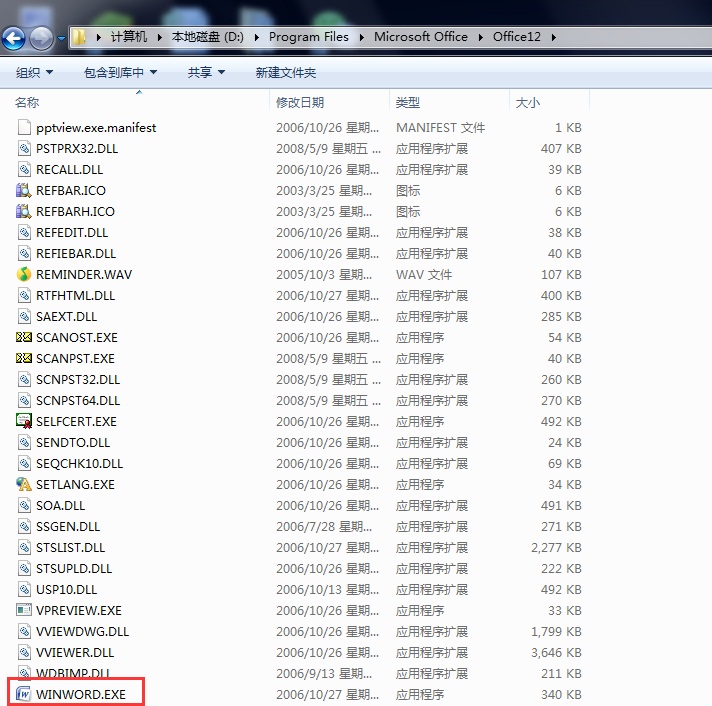Select the SCANOST.EXE program icon
712x706 pixels.
(x=24, y=337)
